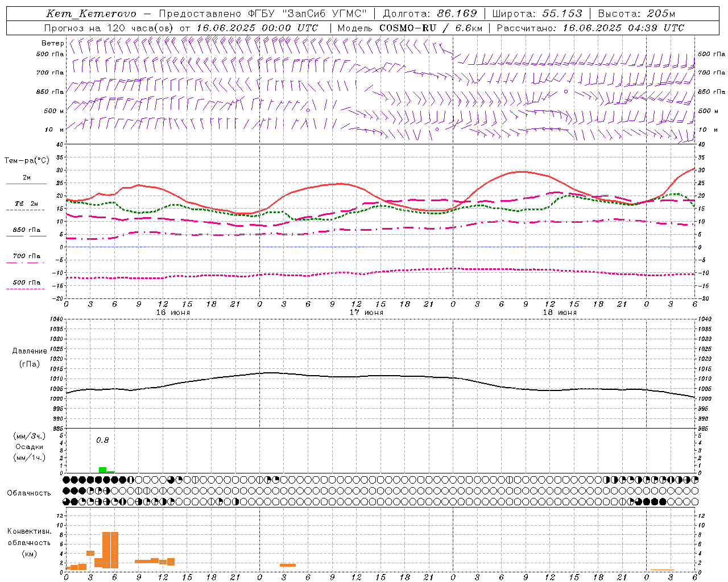
Task: Click the latitude value Широта: 55.153
Action: (x=537, y=14)
